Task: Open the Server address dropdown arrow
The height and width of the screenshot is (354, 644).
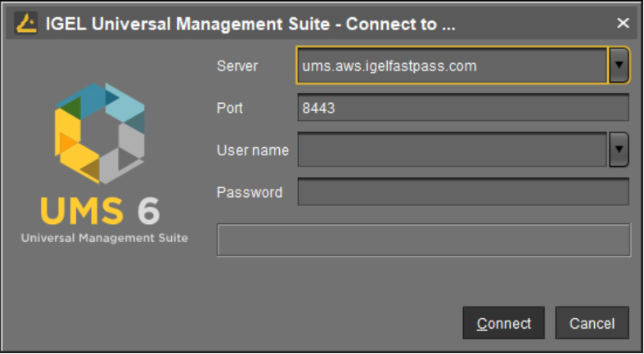Action: click(x=619, y=65)
